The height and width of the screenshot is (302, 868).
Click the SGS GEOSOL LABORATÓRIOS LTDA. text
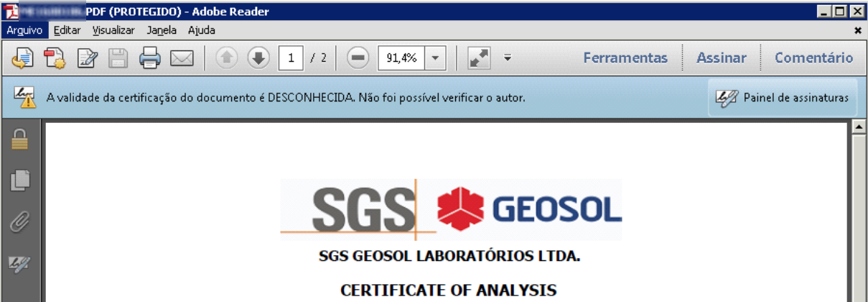449,256
